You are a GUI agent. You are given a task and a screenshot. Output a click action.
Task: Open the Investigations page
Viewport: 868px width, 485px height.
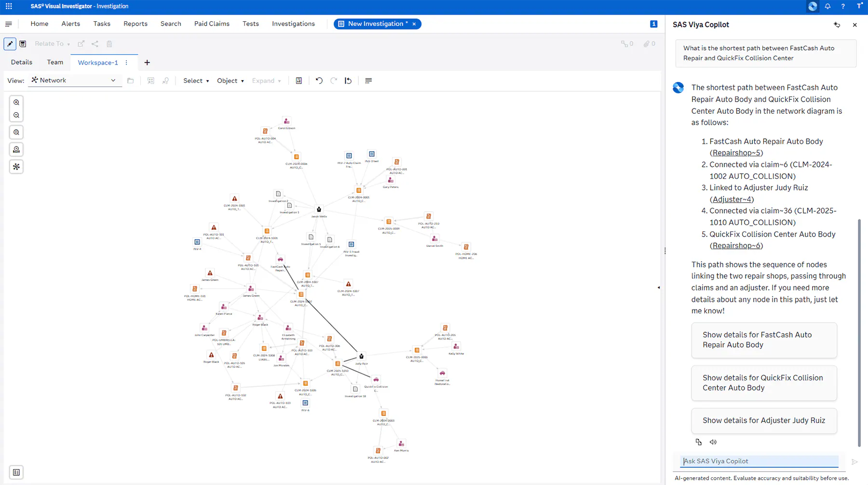pos(293,24)
